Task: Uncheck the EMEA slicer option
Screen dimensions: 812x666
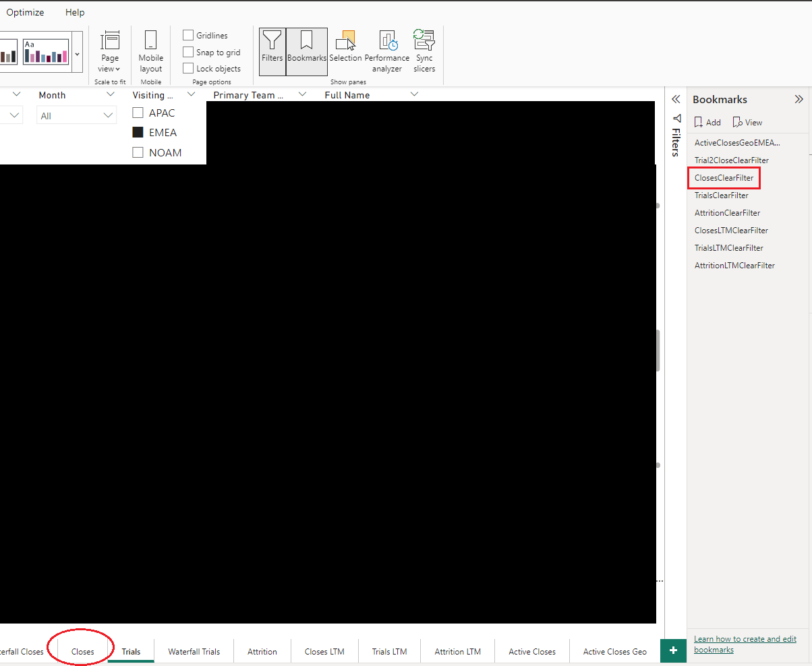Action: click(x=138, y=132)
